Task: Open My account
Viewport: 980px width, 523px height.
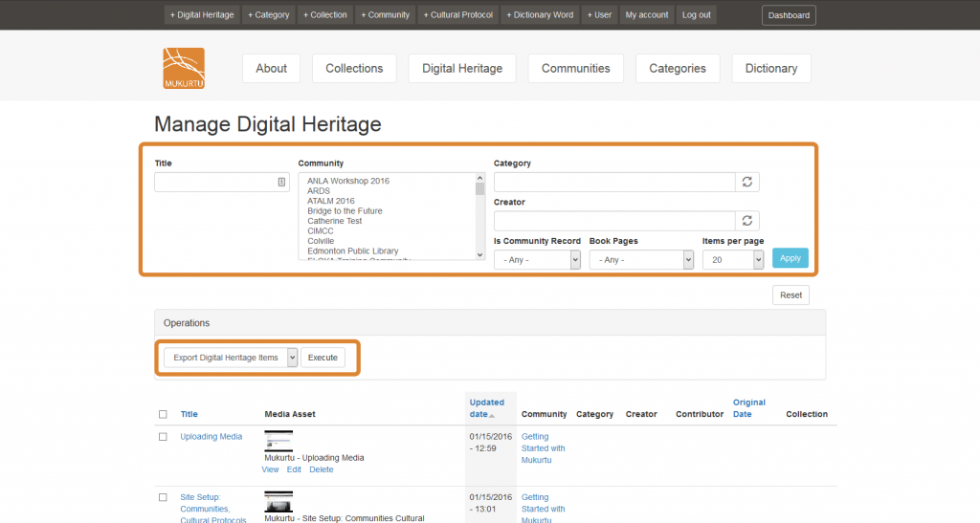Action: 647,15
